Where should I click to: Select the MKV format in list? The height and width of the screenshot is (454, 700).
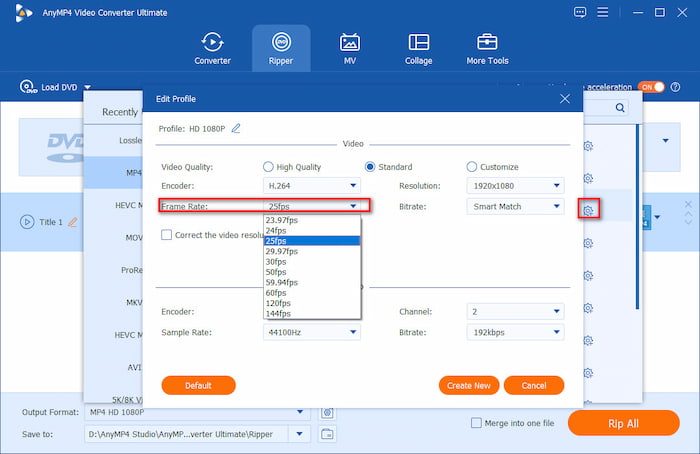(x=113, y=302)
